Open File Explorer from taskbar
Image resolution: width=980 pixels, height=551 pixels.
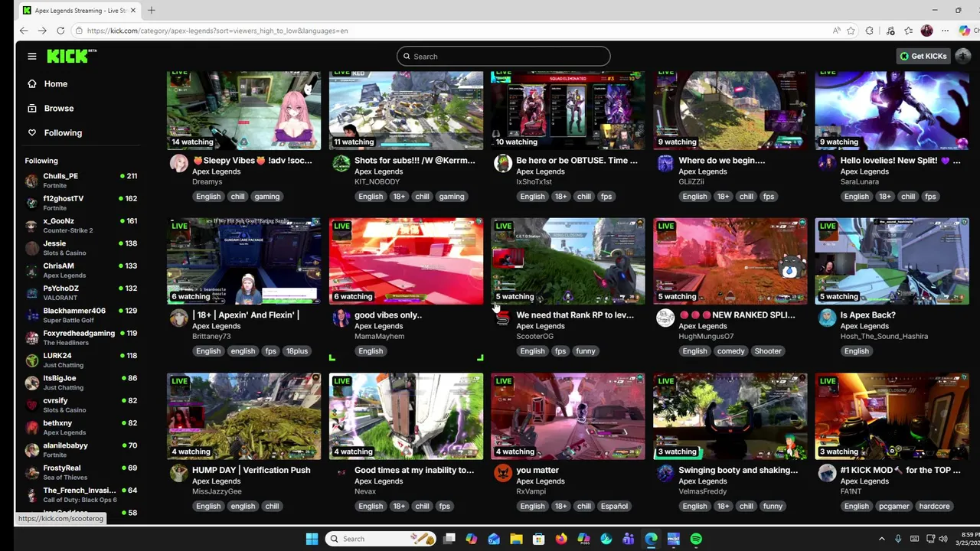tap(516, 539)
